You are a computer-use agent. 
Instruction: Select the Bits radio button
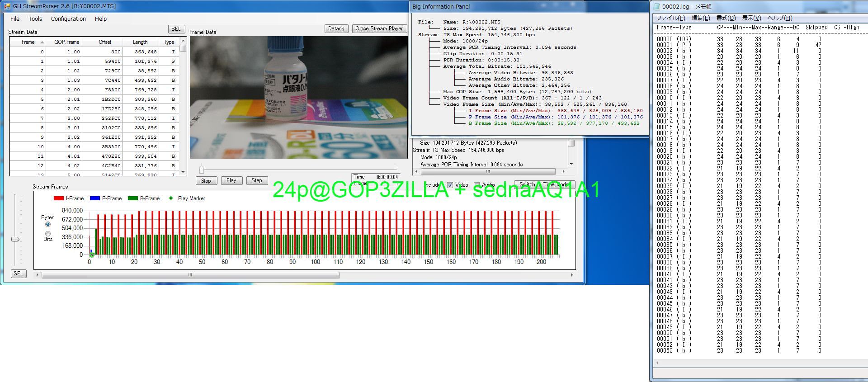(x=48, y=234)
